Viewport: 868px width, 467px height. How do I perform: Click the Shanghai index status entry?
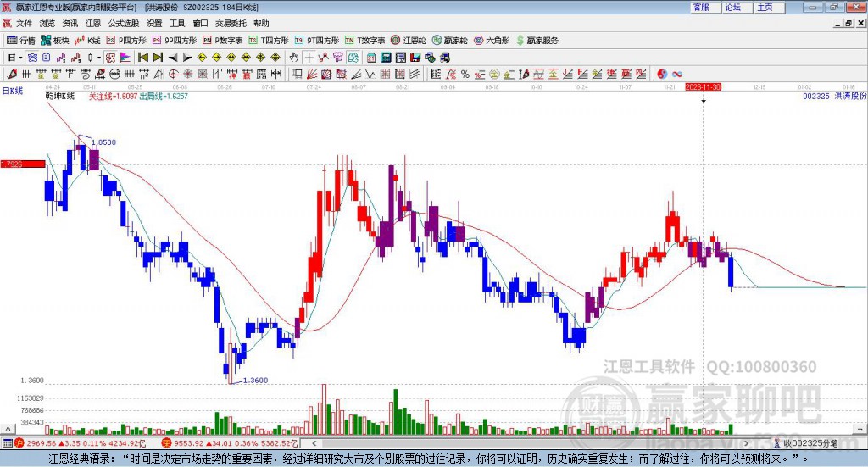click(80, 443)
